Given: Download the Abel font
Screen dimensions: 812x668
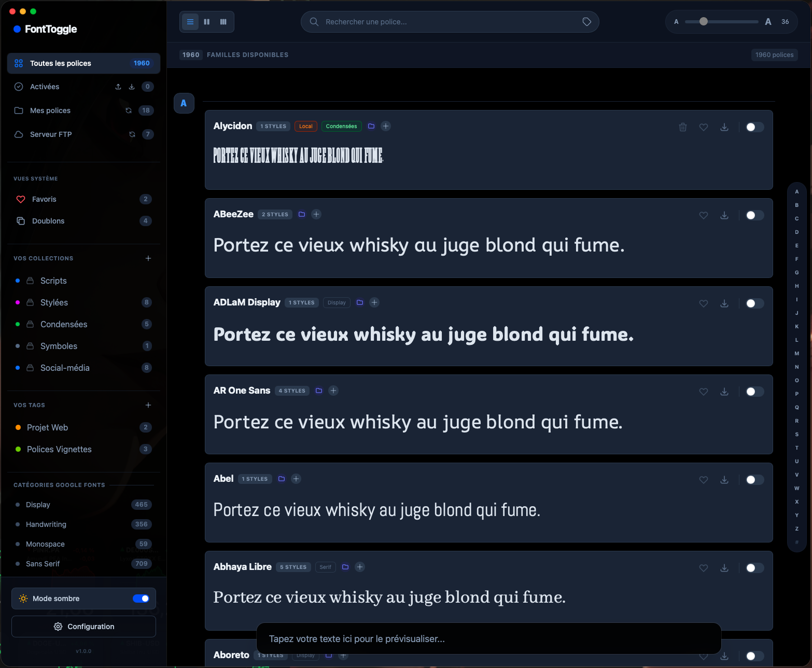Looking at the screenshot, I should click(724, 480).
